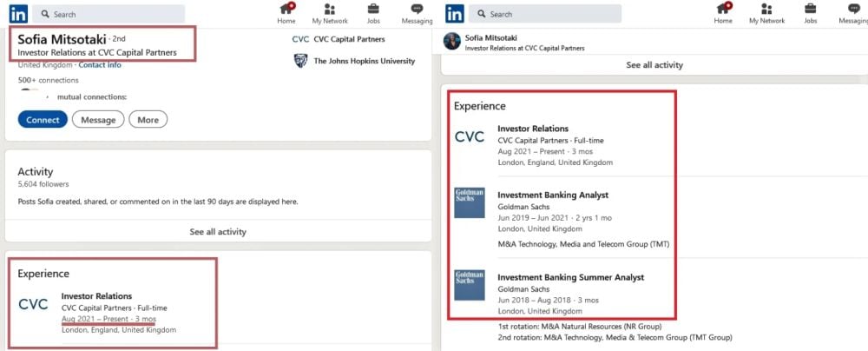
Task: Click the 500+ connections text
Action: point(48,81)
